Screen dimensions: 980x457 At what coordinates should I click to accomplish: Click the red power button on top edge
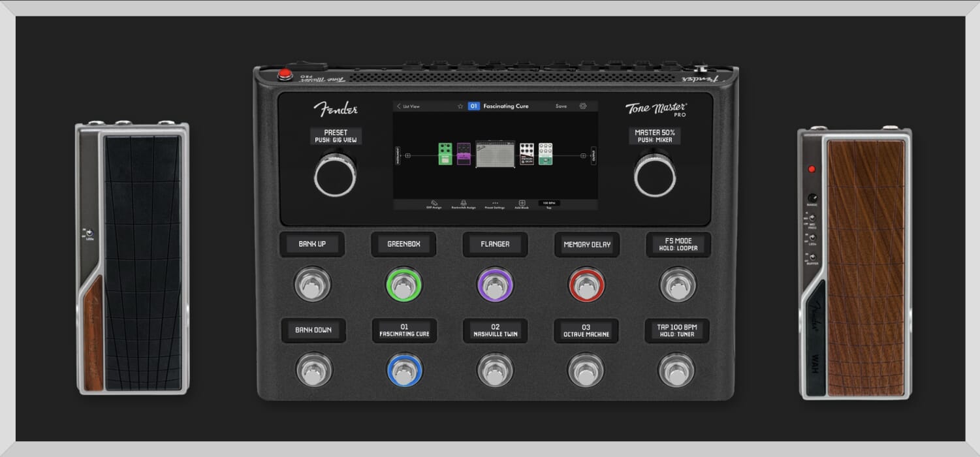click(x=285, y=74)
